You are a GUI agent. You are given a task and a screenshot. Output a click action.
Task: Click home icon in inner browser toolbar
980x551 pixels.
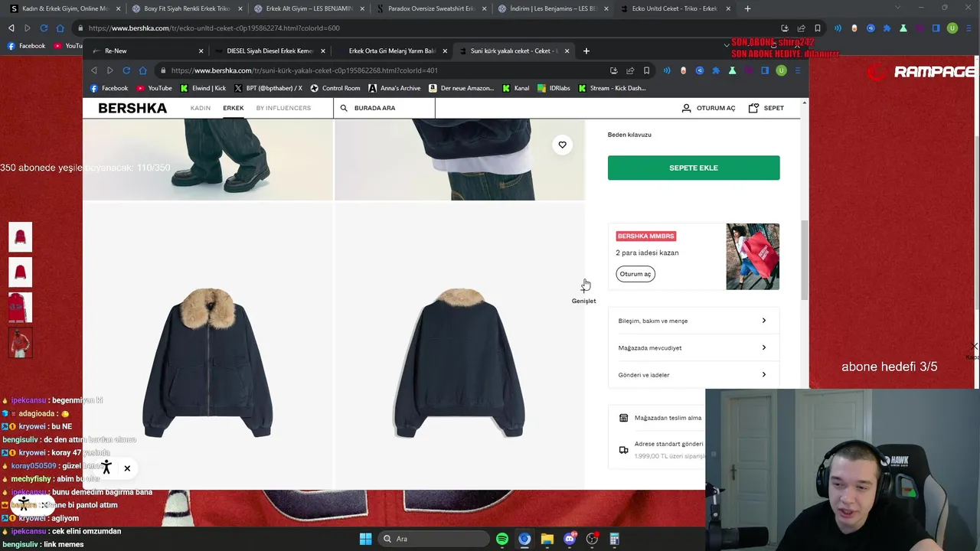coord(142,70)
